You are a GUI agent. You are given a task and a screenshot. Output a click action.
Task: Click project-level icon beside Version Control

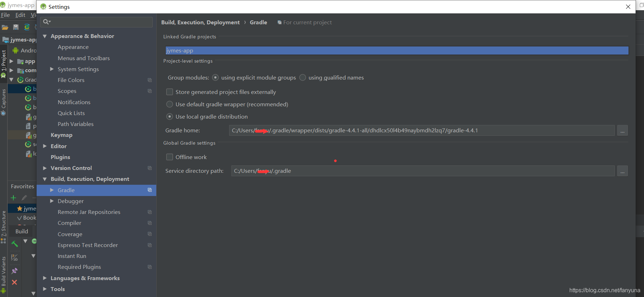coord(150,168)
